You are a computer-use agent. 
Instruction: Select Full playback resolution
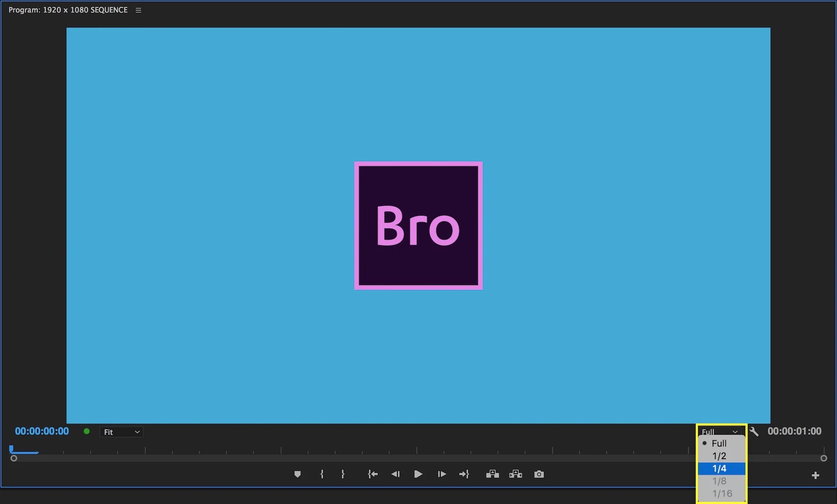click(720, 443)
